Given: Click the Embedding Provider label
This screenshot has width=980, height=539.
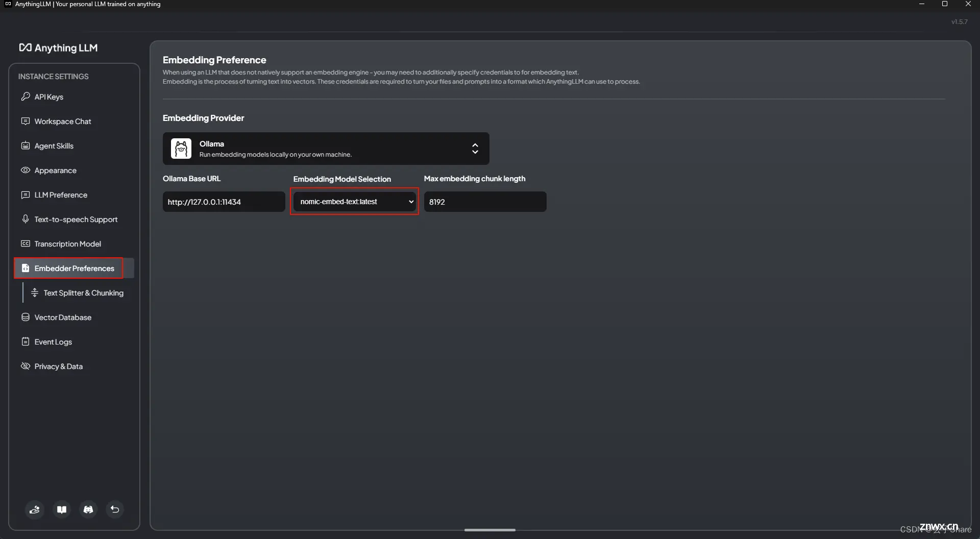Looking at the screenshot, I should click(x=203, y=118).
